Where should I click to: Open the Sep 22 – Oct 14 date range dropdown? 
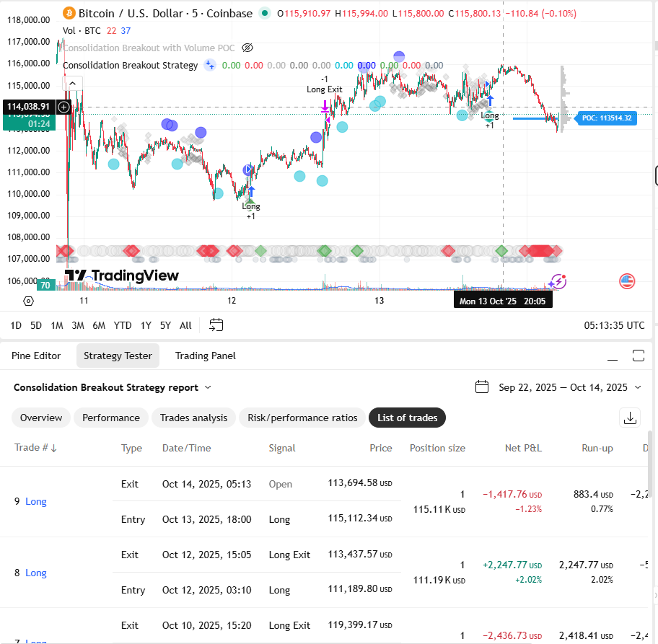click(570, 387)
